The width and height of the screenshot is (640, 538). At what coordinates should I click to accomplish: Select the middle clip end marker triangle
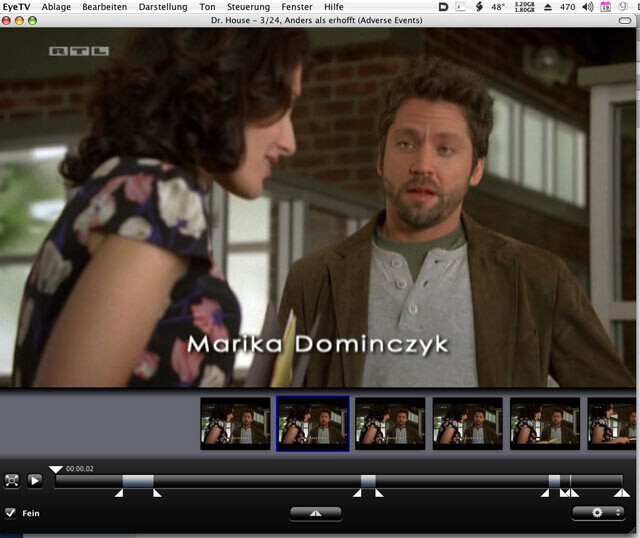[379, 494]
